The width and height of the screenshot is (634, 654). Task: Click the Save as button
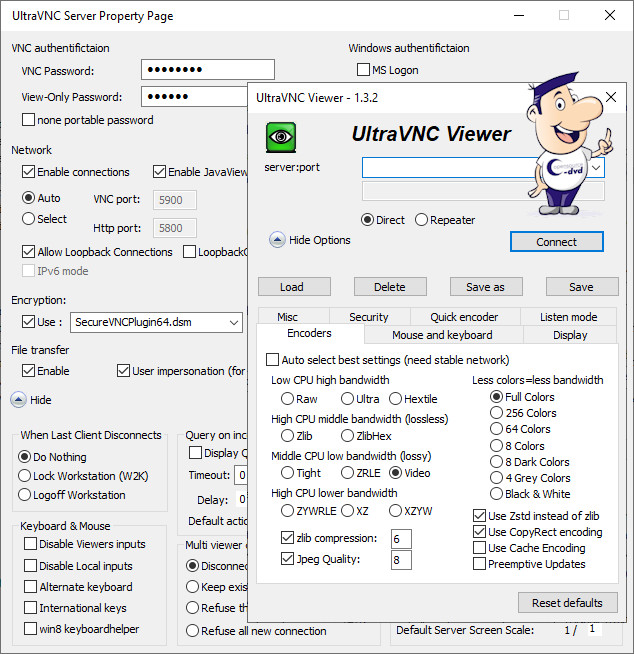click(x=485, y=287)
